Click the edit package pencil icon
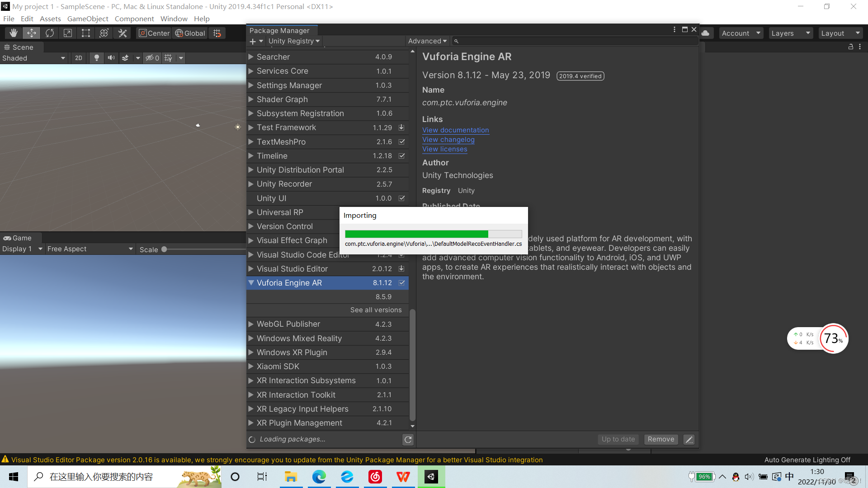 689,440
